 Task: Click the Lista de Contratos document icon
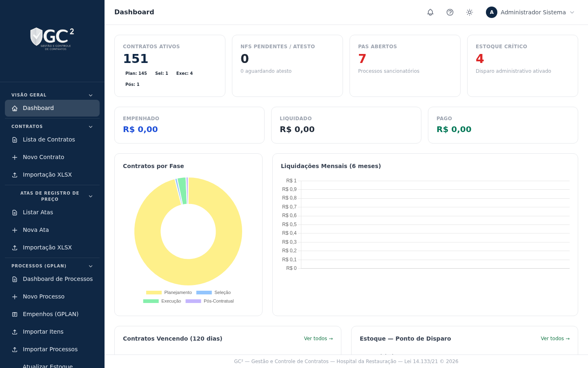(15, 140)
